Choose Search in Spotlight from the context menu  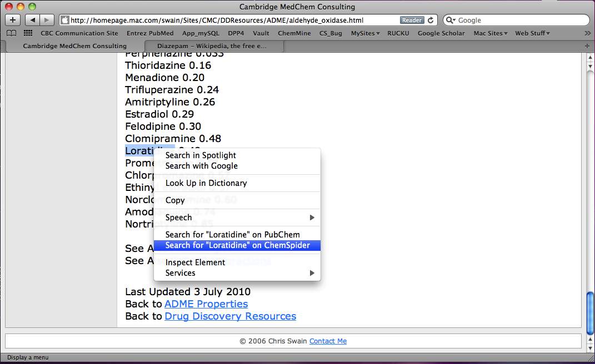(237, 155)
